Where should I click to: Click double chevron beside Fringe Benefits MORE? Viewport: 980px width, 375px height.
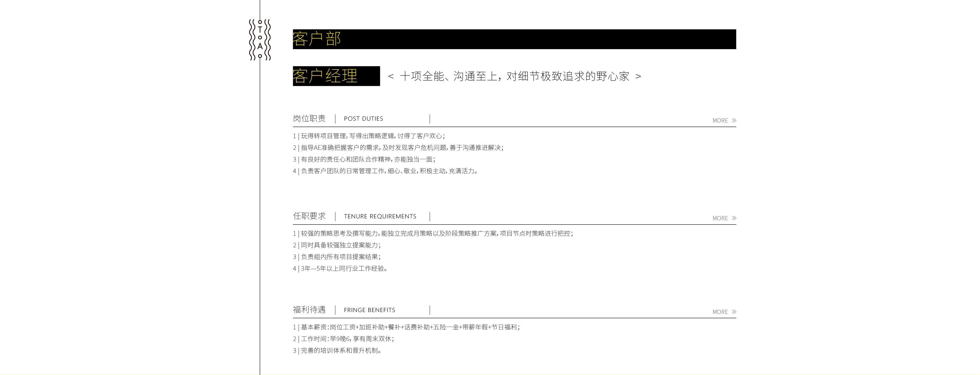point(734,312)
